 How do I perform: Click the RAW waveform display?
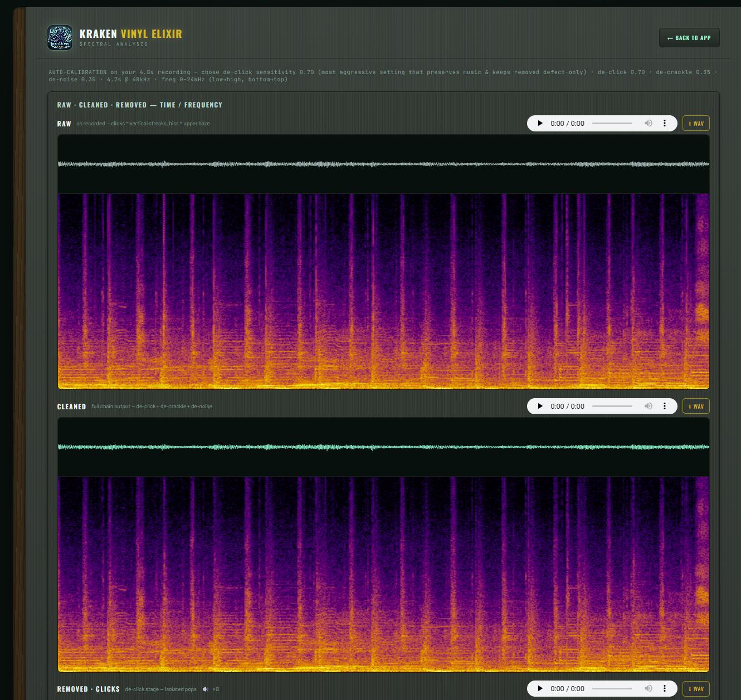pyautogui.click(x=383, y=164)
